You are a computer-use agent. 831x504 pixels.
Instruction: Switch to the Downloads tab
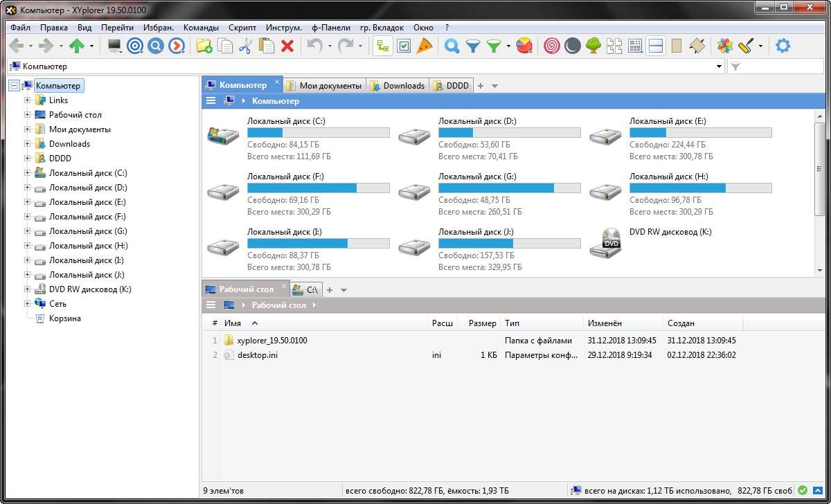397,86
